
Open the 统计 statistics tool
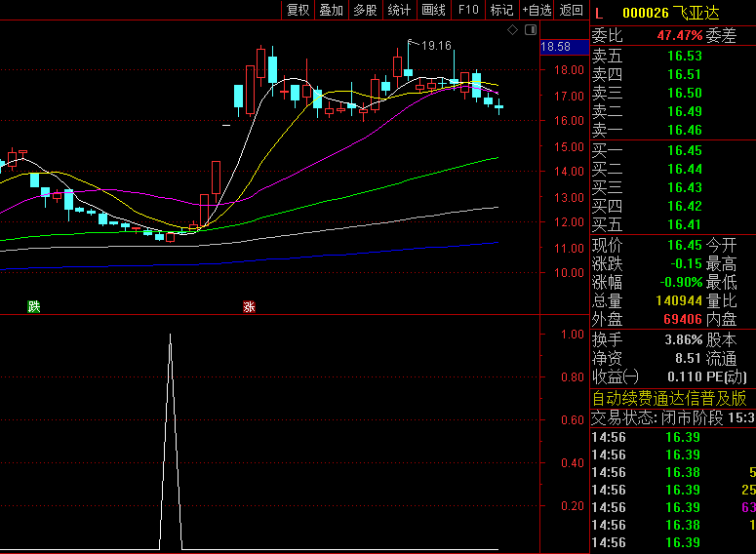(x=399, y=10)
